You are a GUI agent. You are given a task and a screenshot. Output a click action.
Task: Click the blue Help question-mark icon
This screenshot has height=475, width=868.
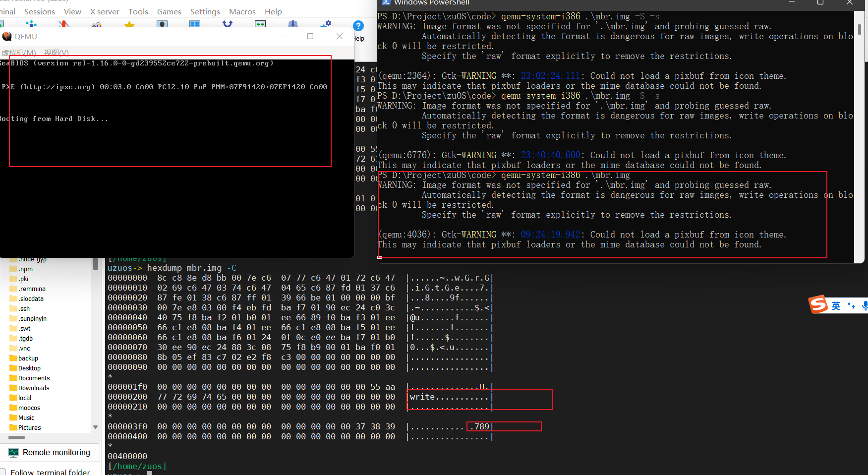358,26
